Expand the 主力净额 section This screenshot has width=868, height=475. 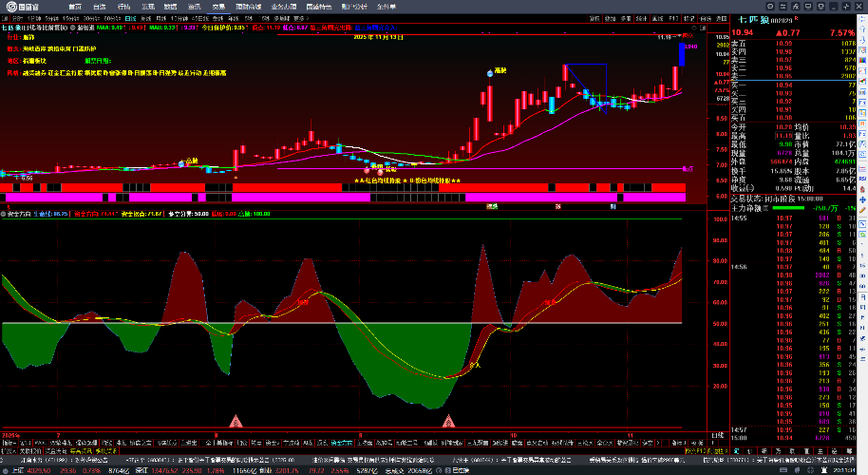766,209
